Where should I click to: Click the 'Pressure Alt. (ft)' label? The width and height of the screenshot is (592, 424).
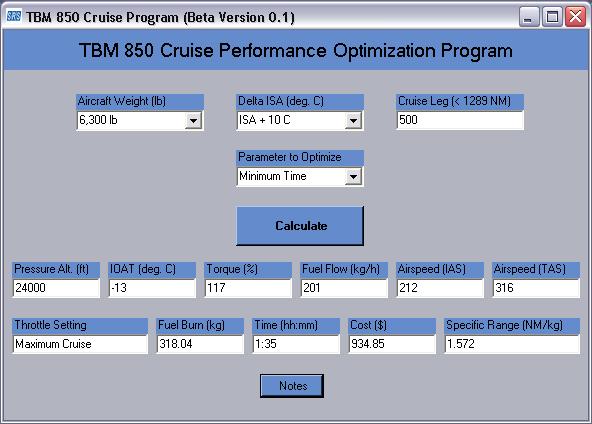click(51, 269)
